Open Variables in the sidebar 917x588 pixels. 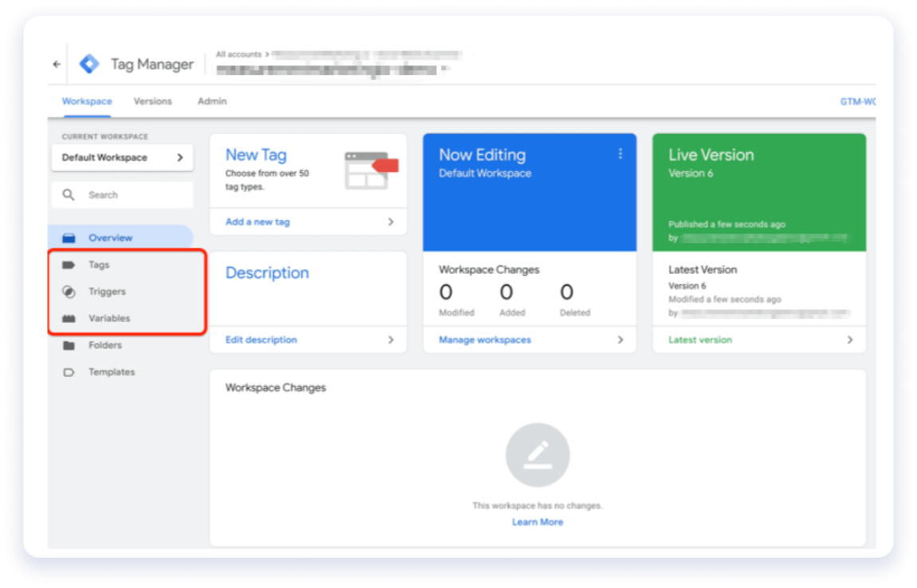click(109, 319)
